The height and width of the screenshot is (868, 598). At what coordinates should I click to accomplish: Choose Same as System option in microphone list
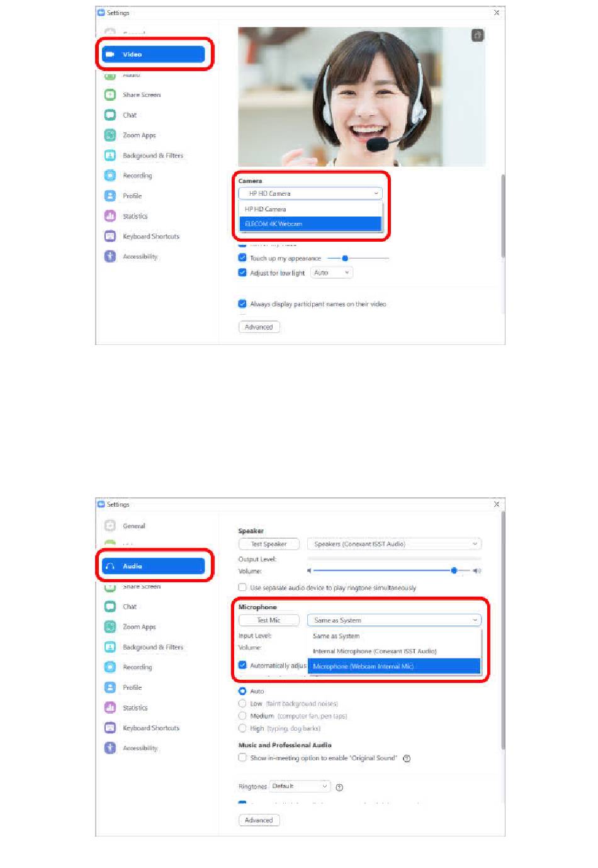pyautogui.click(x=394, y=636)
